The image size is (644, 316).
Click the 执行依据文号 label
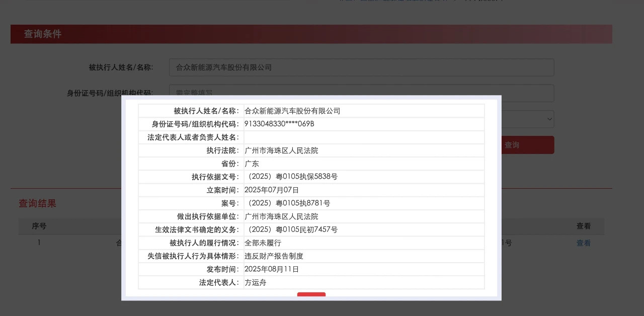pyautogui.click(x=215, y=177)
